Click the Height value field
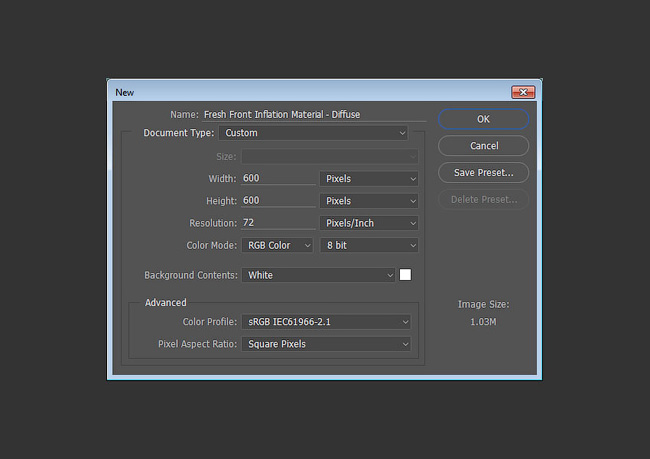This screenshot has height=459, width=650. coord(278,201)
